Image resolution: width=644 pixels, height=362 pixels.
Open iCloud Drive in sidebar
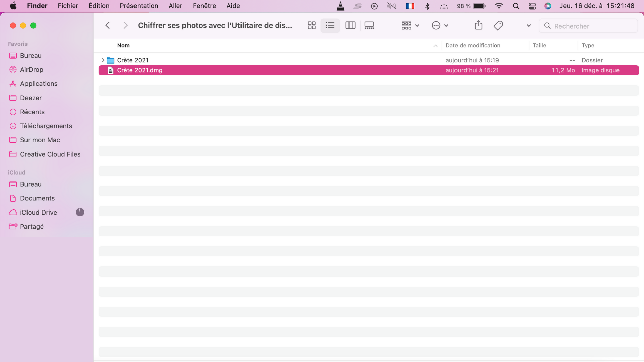pos(38,213)
